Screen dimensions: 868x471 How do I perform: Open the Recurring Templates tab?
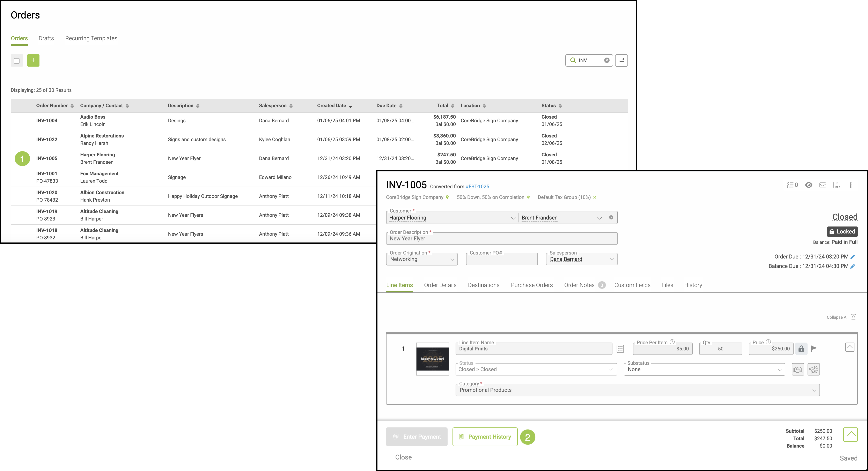click(91, 38)
